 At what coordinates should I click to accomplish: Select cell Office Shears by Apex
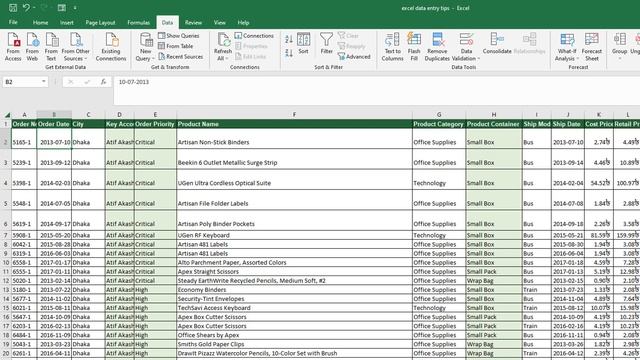click(294, 335)
